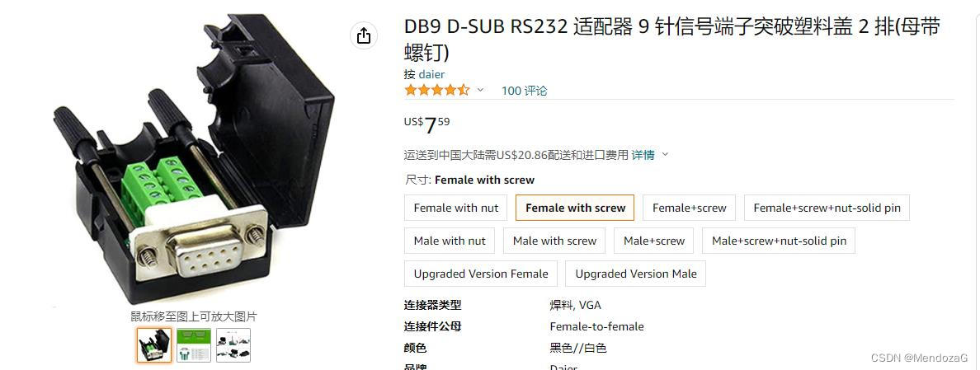Select Female with nut size option

click(x=456, y=208)
